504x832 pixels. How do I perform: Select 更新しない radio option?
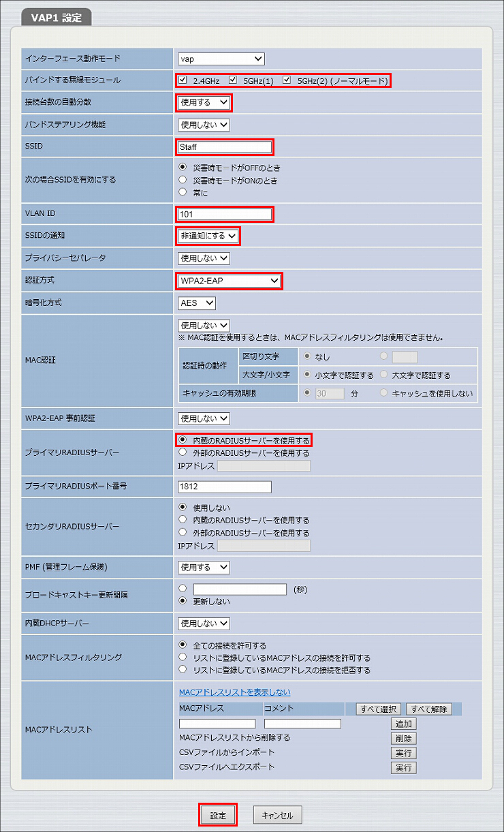pos(183,601)
